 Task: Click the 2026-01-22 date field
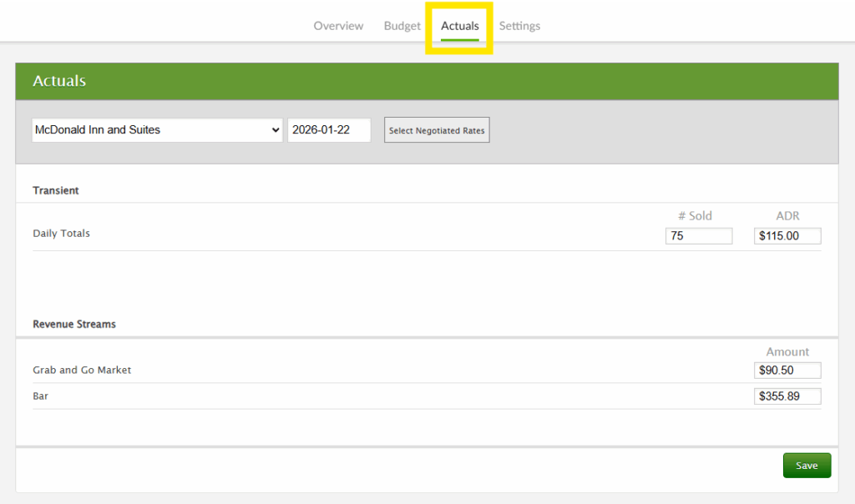(x=329, y=130)
